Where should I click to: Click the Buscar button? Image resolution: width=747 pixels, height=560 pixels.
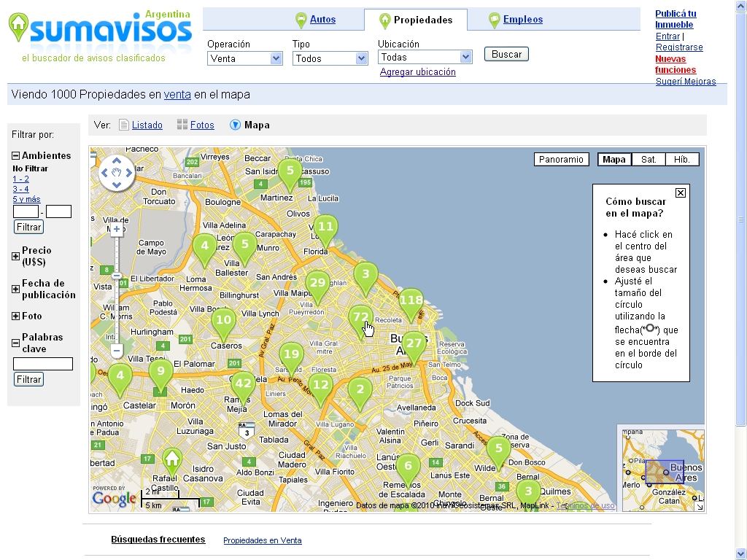click(506, 54)
